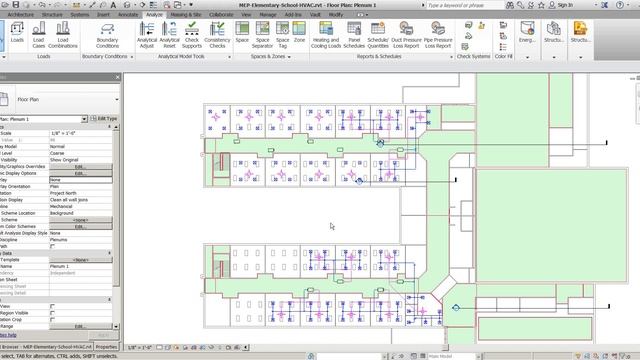Open the Properties help link
This screenshot has width=640, height=360.
8,335
